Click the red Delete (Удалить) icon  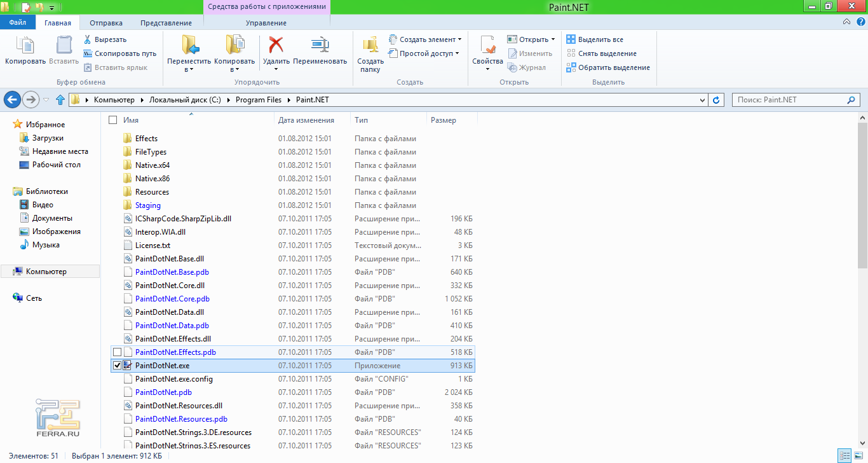(x=276, y=45)
